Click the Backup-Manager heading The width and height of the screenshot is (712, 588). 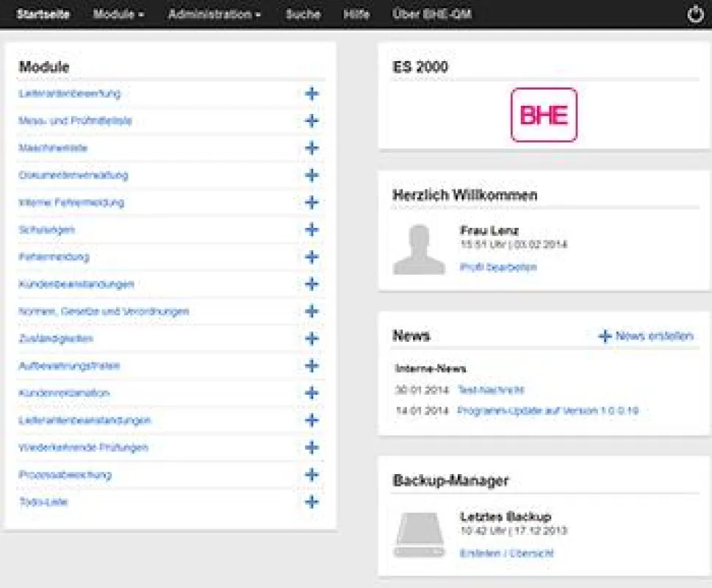pos(450,481)
